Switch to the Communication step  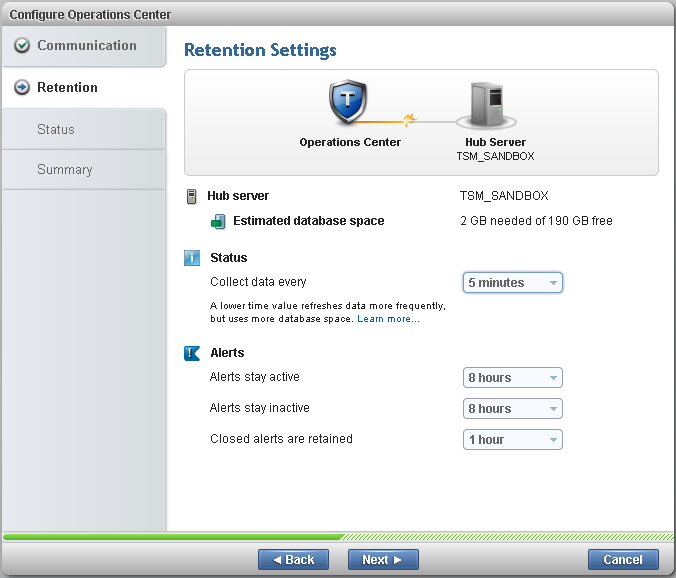(86, 46)
